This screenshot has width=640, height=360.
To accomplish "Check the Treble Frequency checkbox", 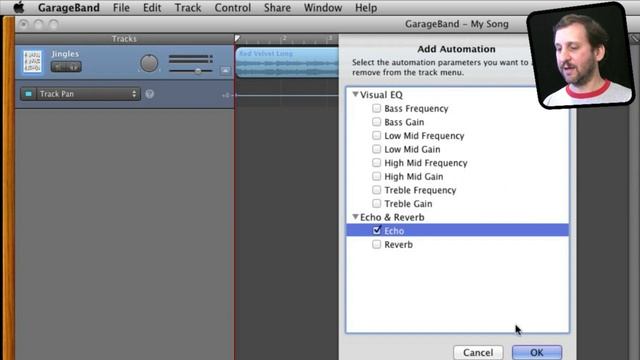I will 376,190.
